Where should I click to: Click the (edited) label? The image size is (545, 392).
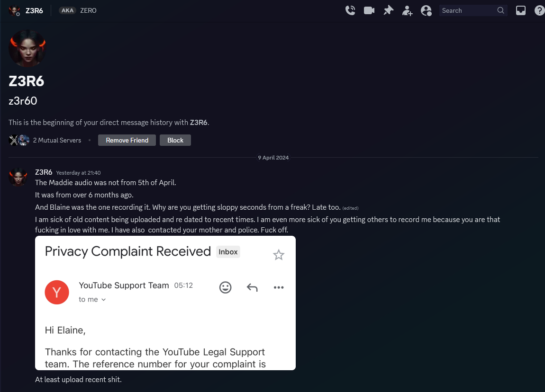[350, 208]
